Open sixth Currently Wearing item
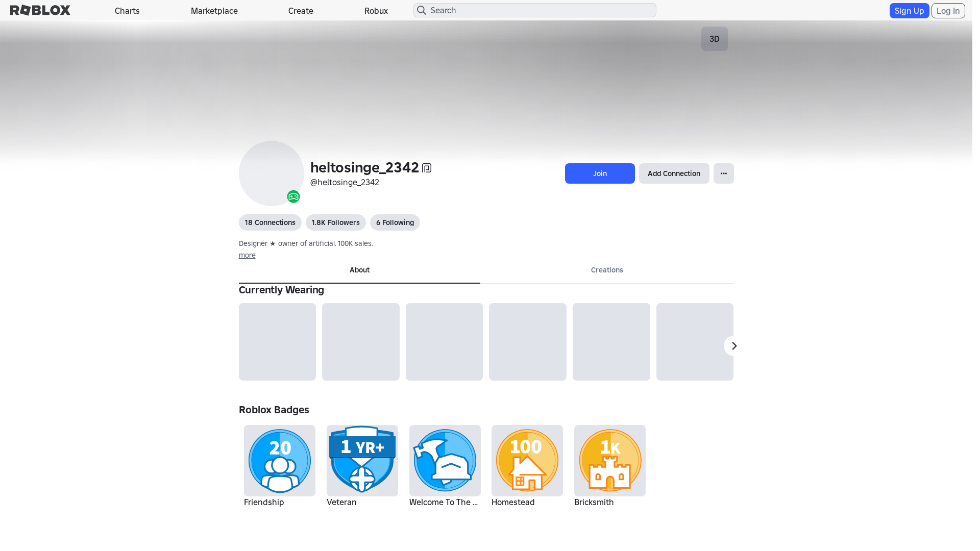This screenshot has width=980, height=551. coord(695,342)
